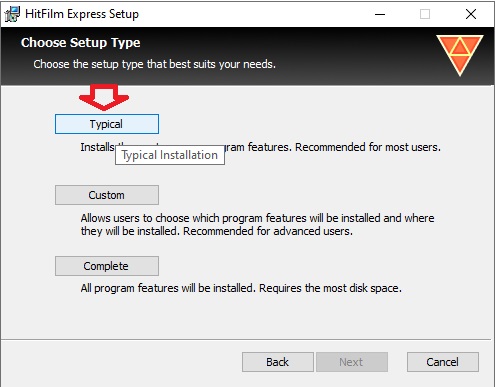Go Back to the previous setup step
This screenshot has height=387, width=495.
tap(278, 362)
